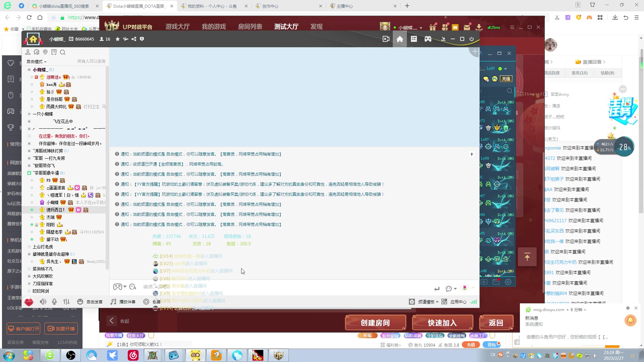
Task: Open the list panel icon in YY titlebar
Action: pyautogui.click(x=414, y=39)
